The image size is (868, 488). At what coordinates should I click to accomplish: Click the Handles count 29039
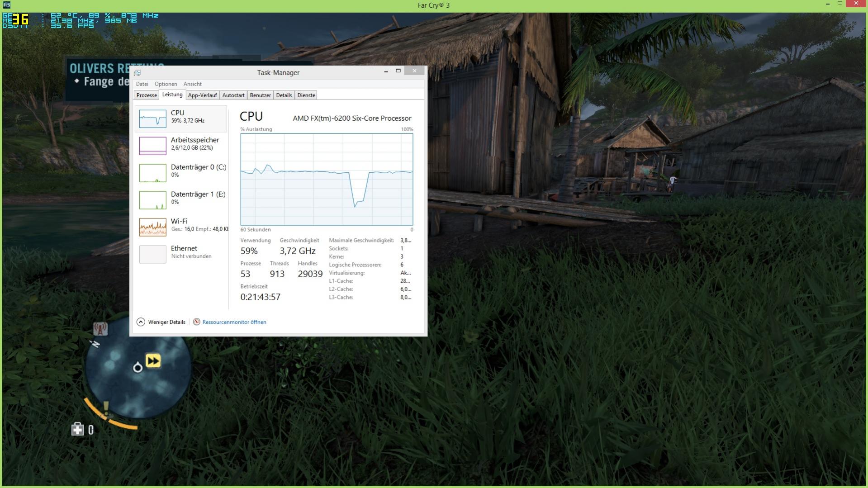(x=310, y=274)
